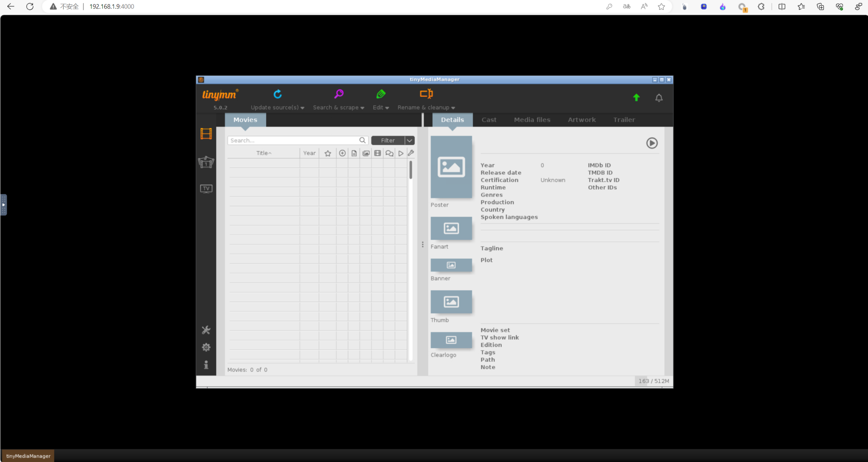Click the movie search input field

pyautogui.click(x=298, y=140)
